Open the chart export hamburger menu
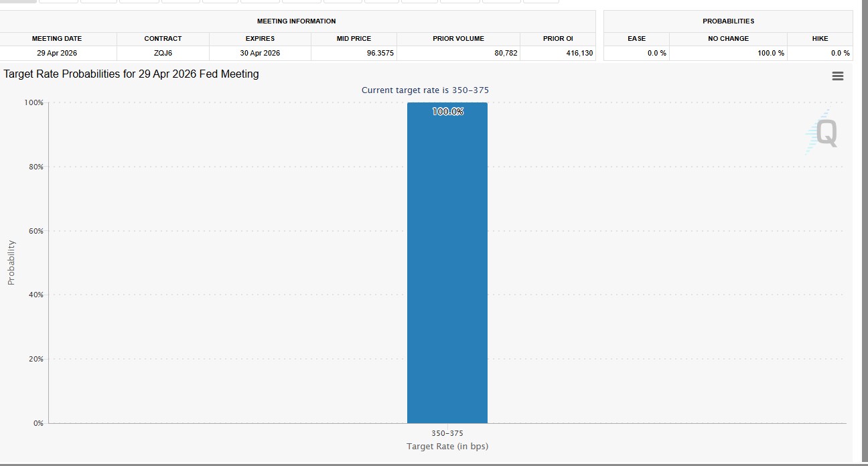 point(838,76)
